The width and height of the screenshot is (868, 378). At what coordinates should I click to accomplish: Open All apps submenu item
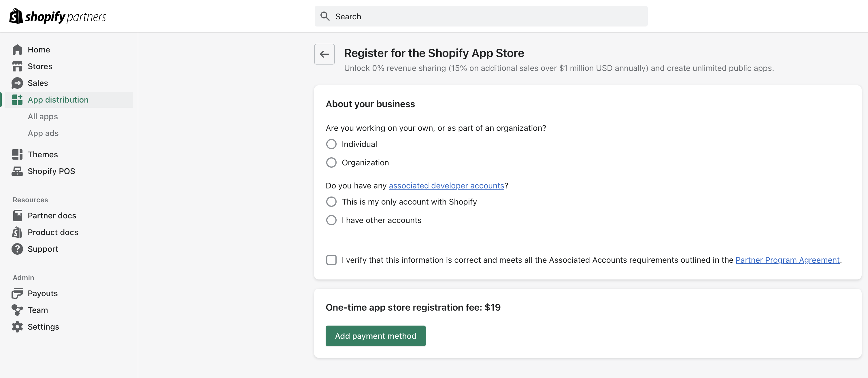tap(43, 117)
